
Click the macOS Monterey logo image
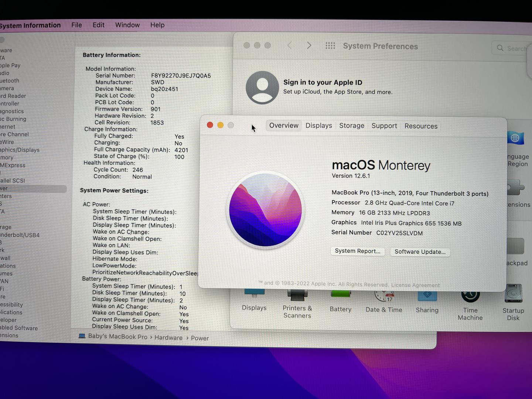[x=265, y=210]
